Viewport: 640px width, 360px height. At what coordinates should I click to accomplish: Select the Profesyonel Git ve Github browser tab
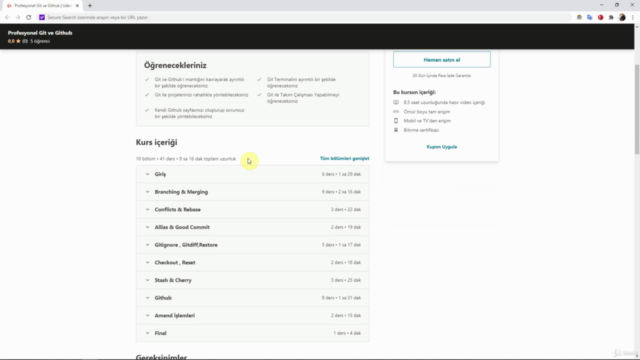click(42, 6)
